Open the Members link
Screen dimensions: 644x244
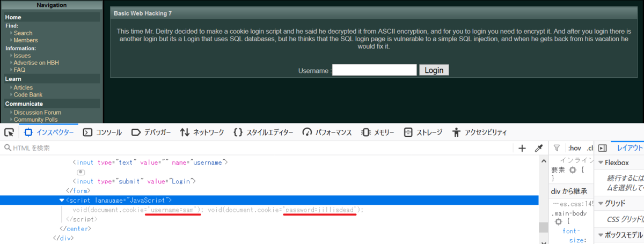tap(26, 40)
